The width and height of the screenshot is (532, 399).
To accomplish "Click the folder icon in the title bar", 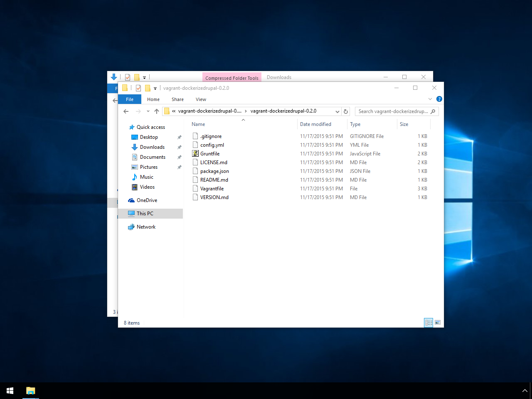I will click(125, 88).
